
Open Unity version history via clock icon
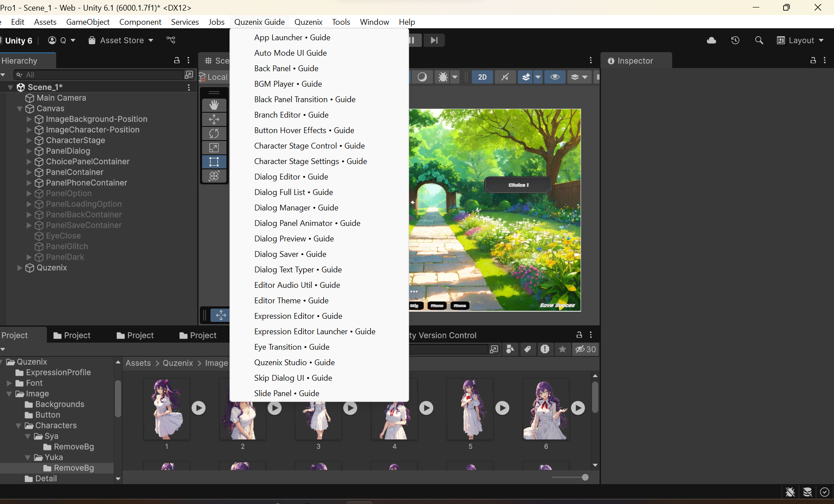pos(735,40)
